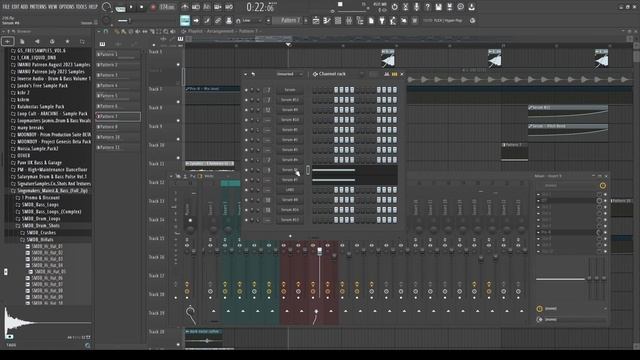The image size is (640, 360).
Task: Click the 0:22:06 time display
Action: point(261,7)
